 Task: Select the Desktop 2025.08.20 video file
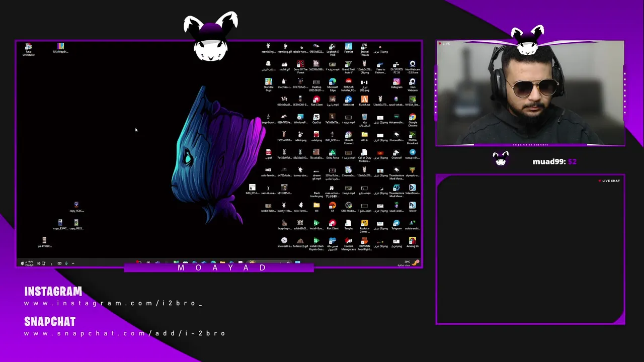click(316, 85)
